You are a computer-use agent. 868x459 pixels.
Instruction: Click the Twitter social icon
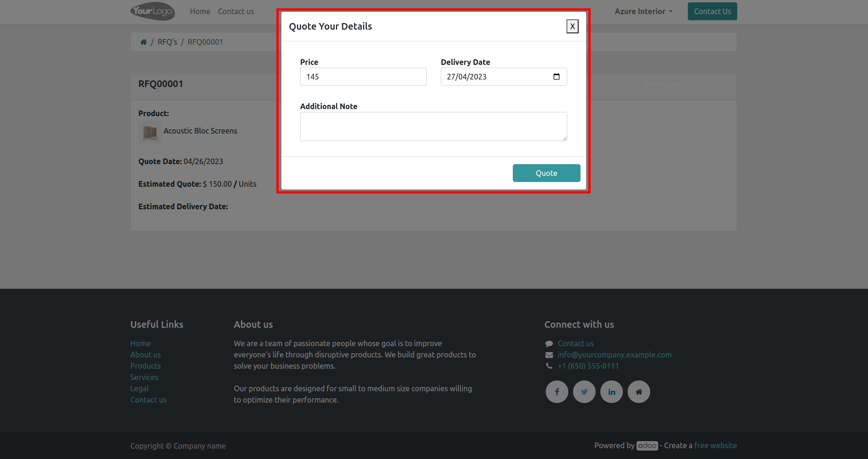point(584,392)
